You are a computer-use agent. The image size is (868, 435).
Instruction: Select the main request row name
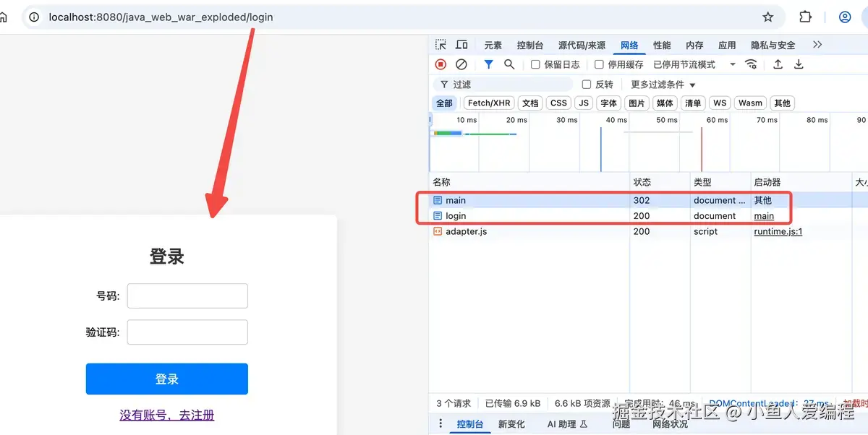tap(456, 200)
